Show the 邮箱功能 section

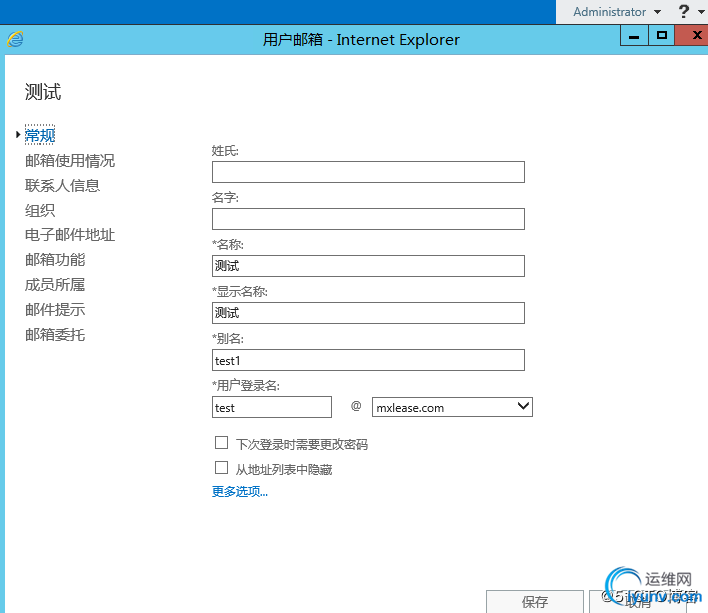click(x=55, y=260)
